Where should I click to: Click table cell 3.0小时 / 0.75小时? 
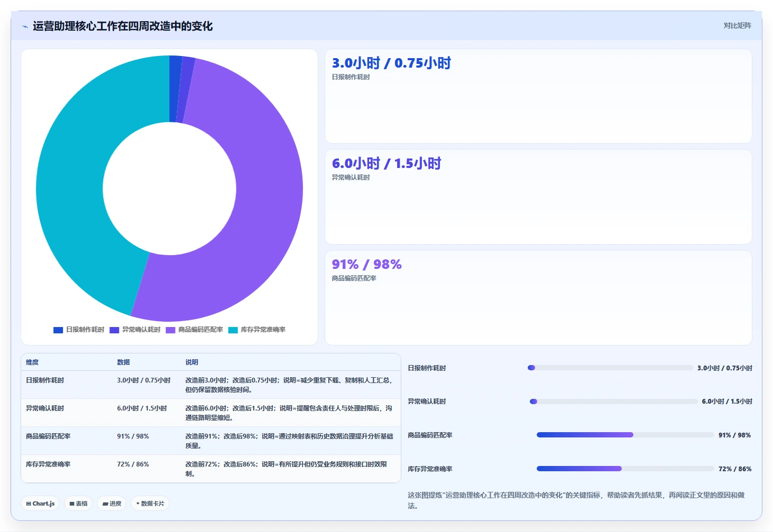coord(144,380)
